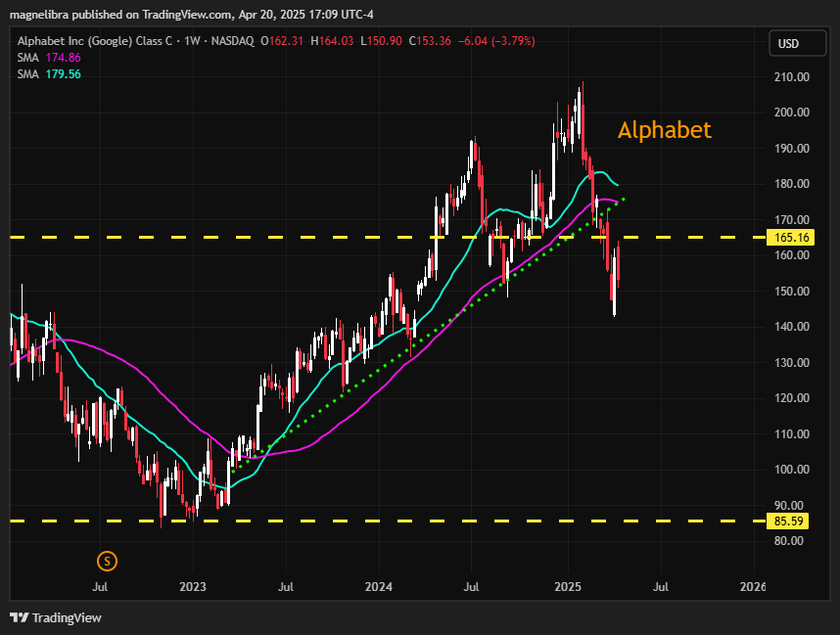This screenshot has width=840, height=635.
Task: Click the published by magnelibra header text
Action: (192, 15)
